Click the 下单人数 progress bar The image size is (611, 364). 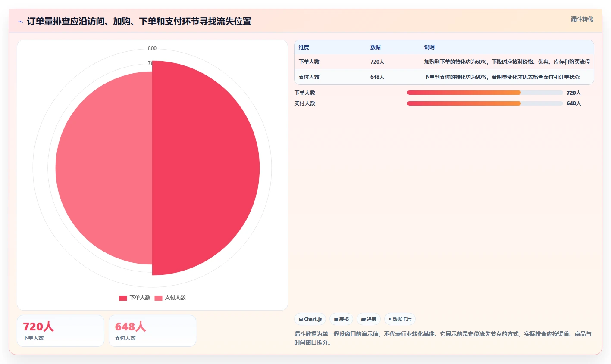point(485,93)
